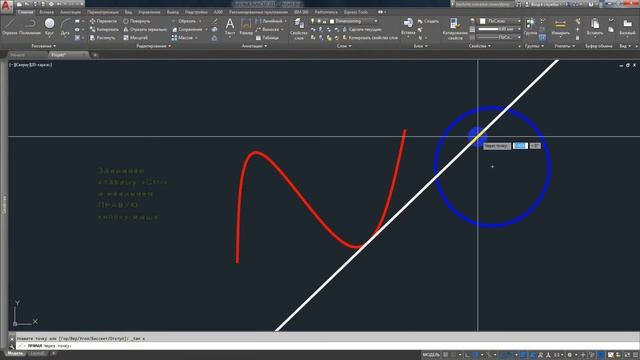The height and width of the screenshot is (360, 640).
Task: Toggle grid display in status bar
Action: click(446, 355)
